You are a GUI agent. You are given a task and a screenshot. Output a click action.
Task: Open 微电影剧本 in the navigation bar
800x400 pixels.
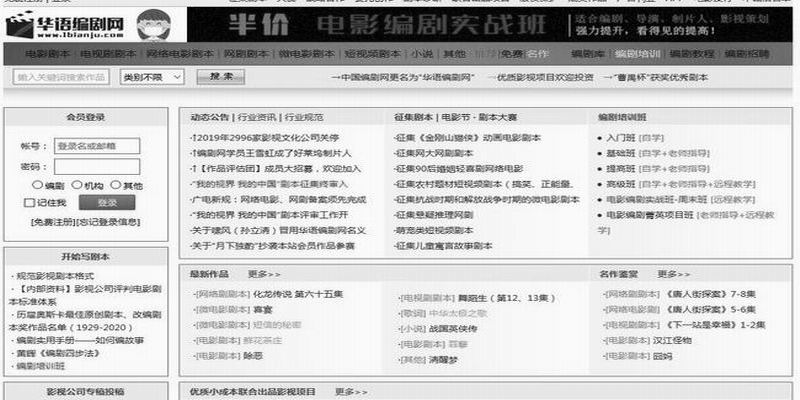point(306,54)
